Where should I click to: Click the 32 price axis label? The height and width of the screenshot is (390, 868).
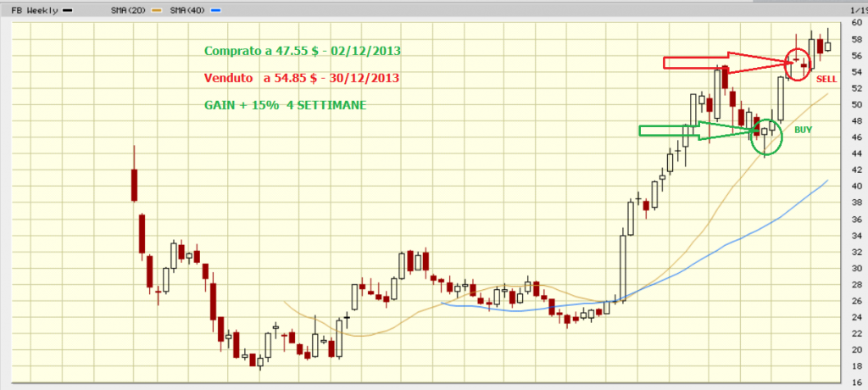[858, 252]
